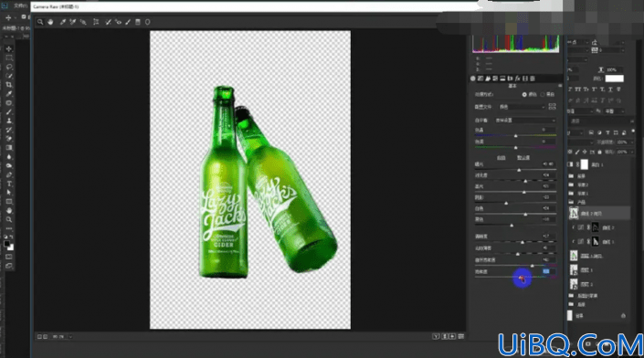Toggle Quick Mask mode in Photoshop toolbar
Screen dimensions: 644x358
pyautogui.click(x=8, y=257)
